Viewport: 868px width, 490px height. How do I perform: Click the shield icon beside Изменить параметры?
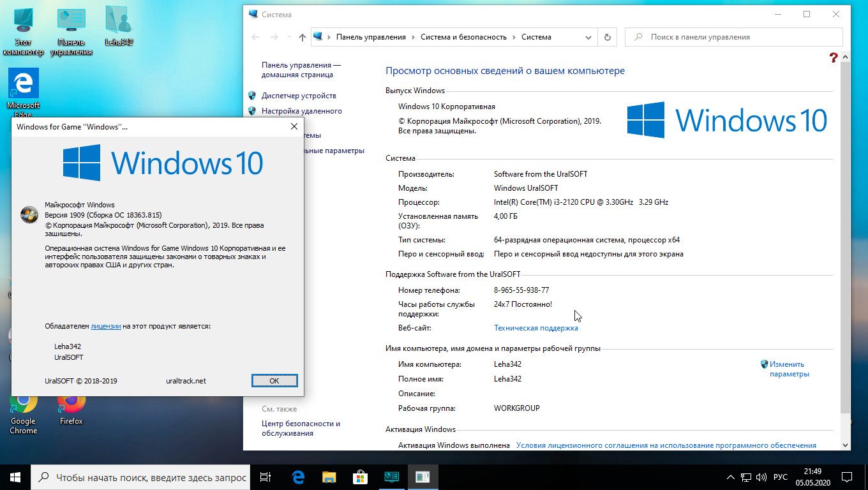764,364
